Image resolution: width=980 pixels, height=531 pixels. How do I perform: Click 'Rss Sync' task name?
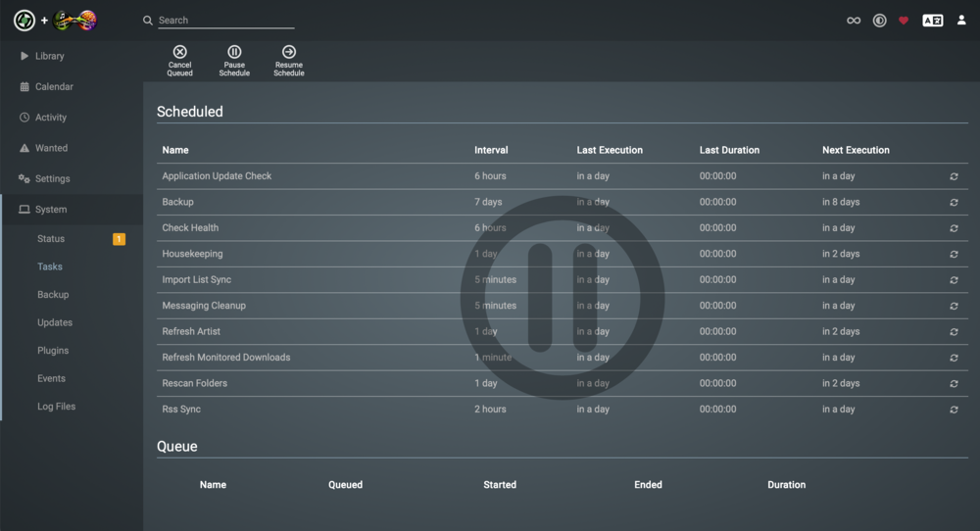(181, 410)
